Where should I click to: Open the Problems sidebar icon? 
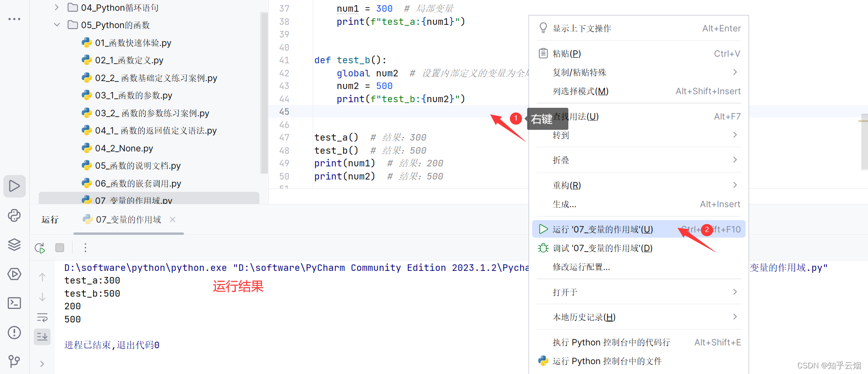pos(15,332)
